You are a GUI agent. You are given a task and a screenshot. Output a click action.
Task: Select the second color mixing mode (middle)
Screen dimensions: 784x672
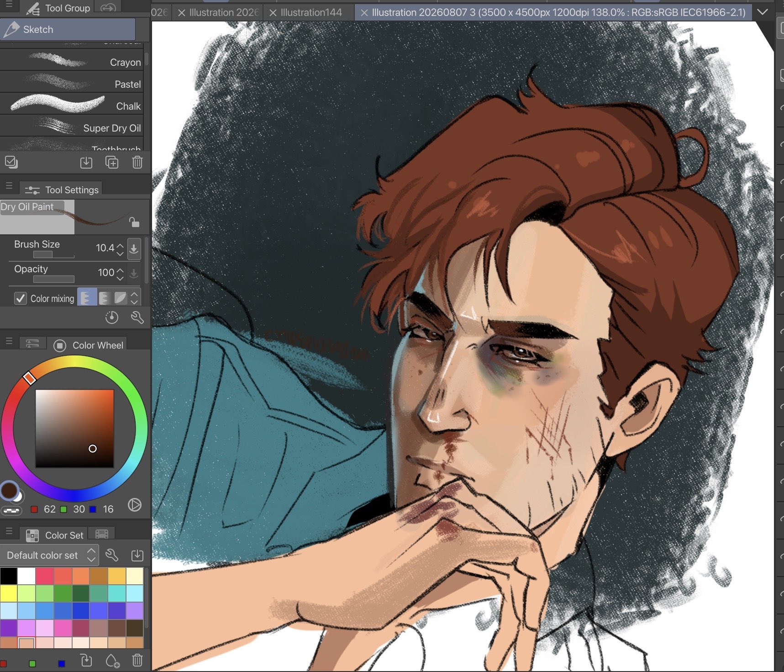104,298
